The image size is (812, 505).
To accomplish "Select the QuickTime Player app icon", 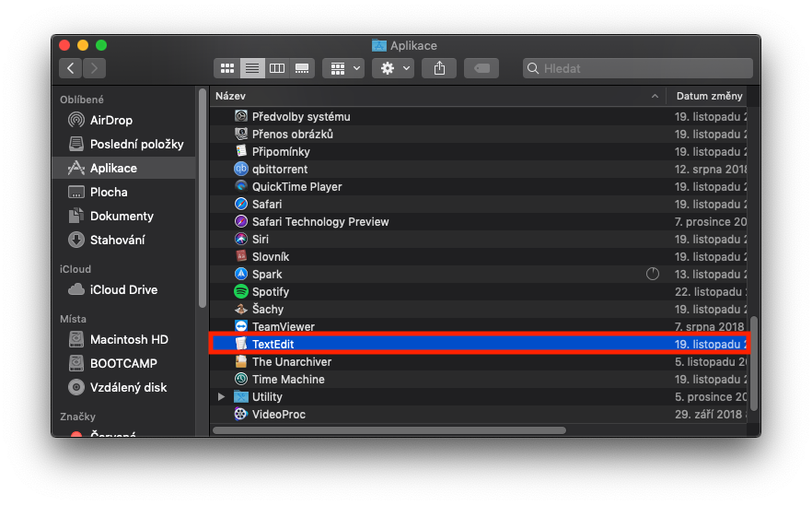I will [241, 186].
